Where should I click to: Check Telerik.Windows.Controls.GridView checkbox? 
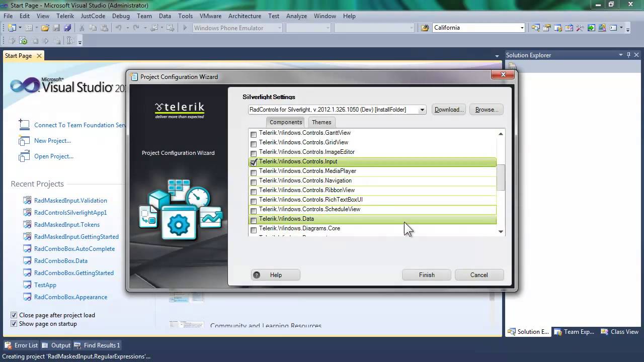[x=254, y=144]
